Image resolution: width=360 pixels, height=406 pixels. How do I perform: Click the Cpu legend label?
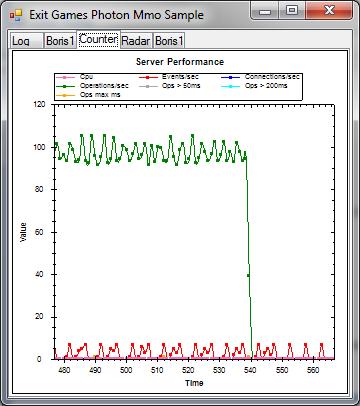[x=86, y=77]
